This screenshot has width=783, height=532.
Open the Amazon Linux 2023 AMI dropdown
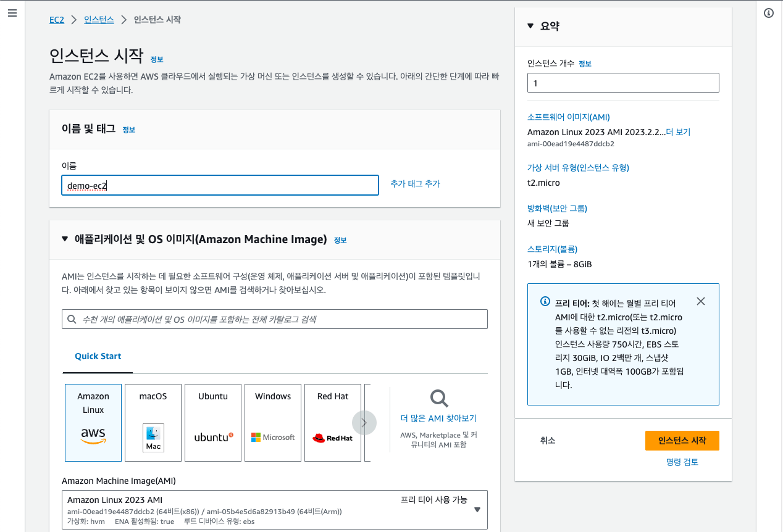click(x=275, y=509)
